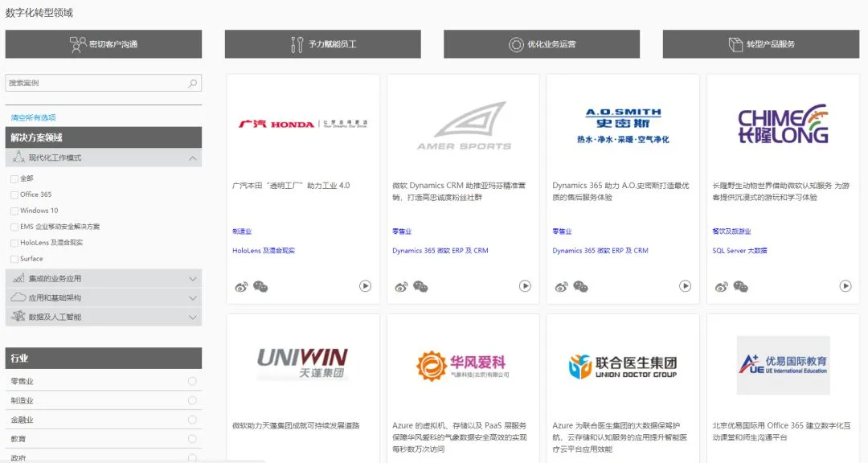The width and height of the screenshot is (868, 463).
Task: Check the Windows 10 checkbox
Action: (x=14, y=211)
